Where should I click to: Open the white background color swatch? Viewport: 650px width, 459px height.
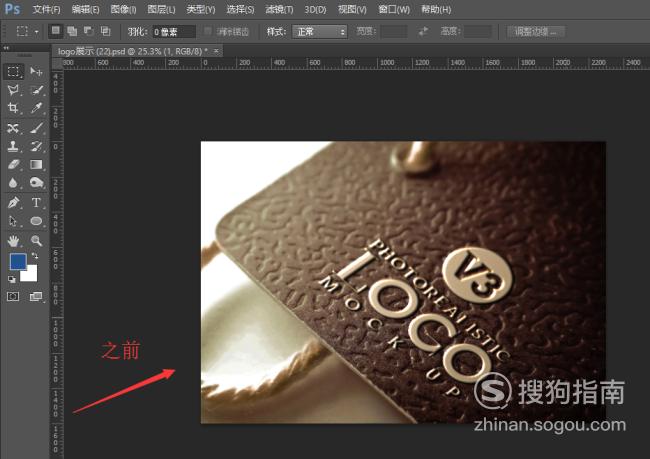[x=30, y=274]
